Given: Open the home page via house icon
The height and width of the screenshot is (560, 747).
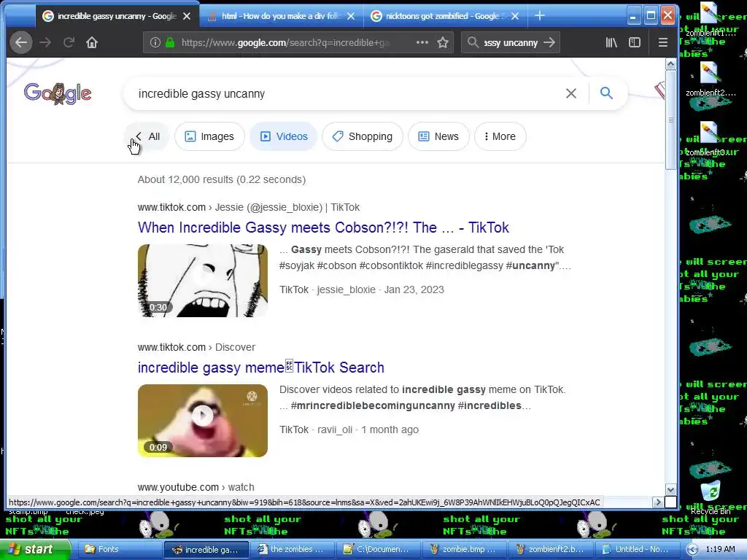Looking at the screenshot, I should 92,42.
